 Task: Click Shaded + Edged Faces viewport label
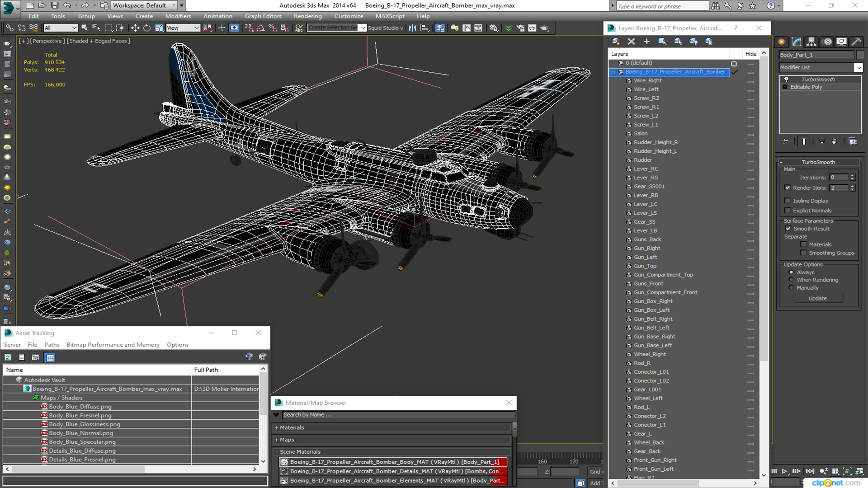point(98,41)
